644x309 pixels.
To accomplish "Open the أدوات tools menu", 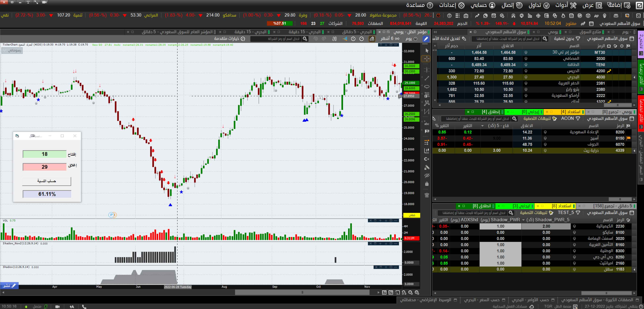I will [x=566, y=5].
